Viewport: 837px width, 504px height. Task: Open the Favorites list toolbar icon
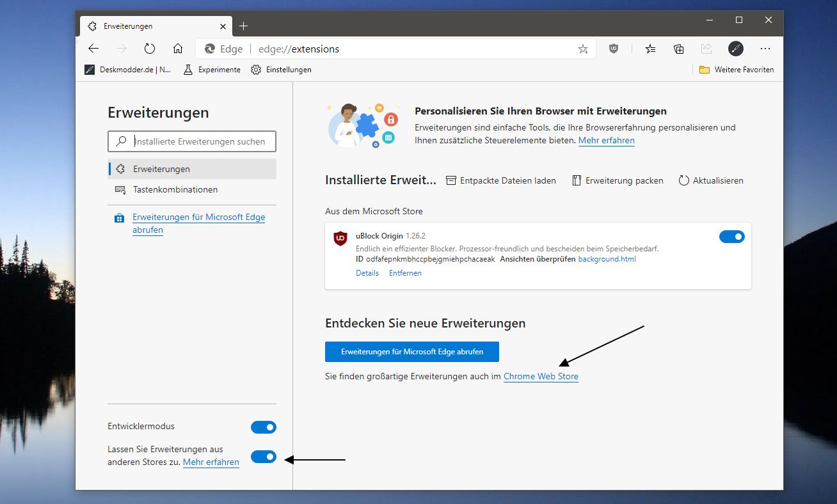(x=651, y=49)
